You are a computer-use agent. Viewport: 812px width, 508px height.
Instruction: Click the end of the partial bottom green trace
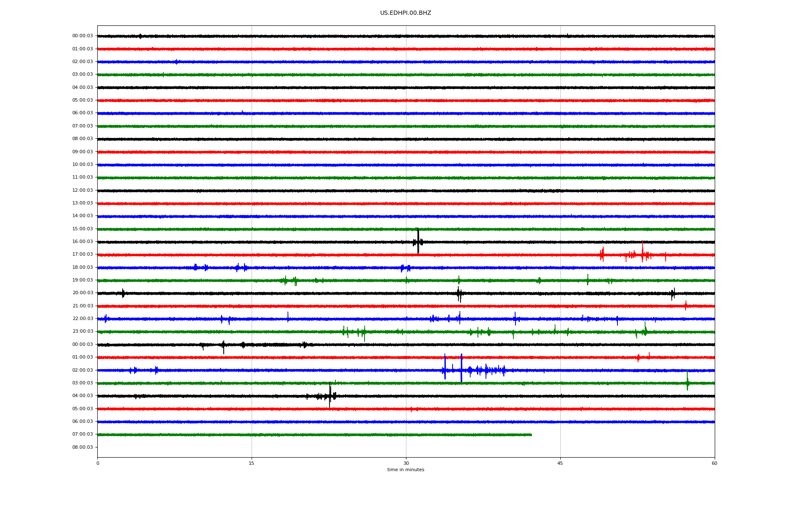pyautogui.click(x=531, y=435)
